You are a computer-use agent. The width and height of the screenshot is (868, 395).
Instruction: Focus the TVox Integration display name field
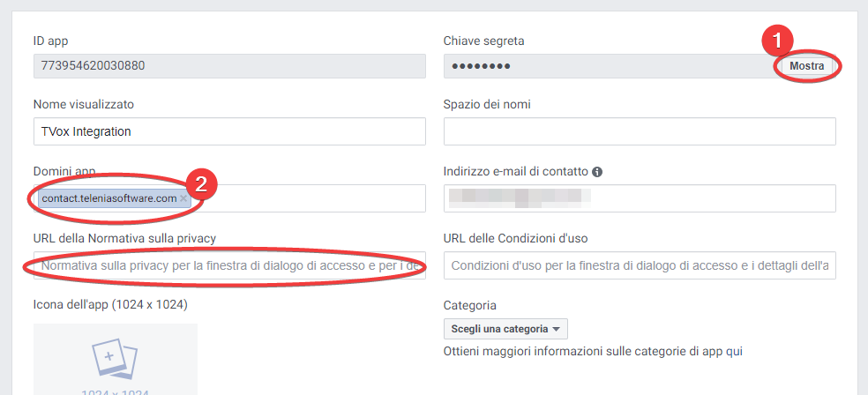click(229, 131)
